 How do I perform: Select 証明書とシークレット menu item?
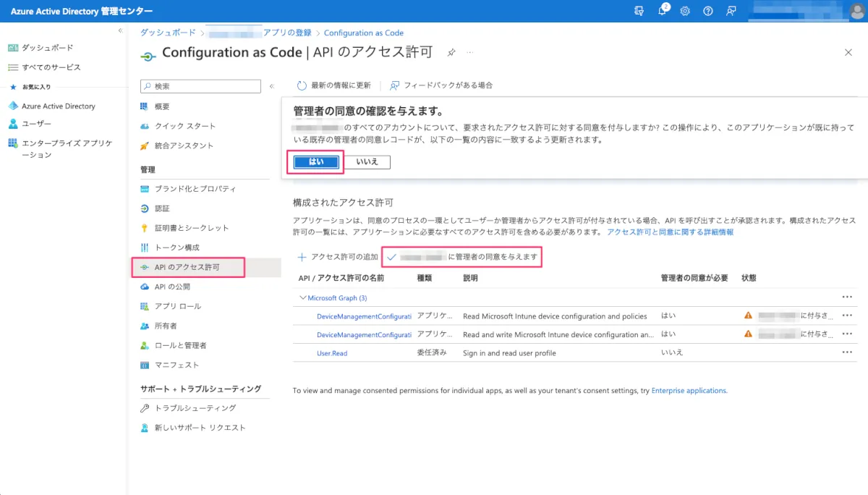pos(191,228)
